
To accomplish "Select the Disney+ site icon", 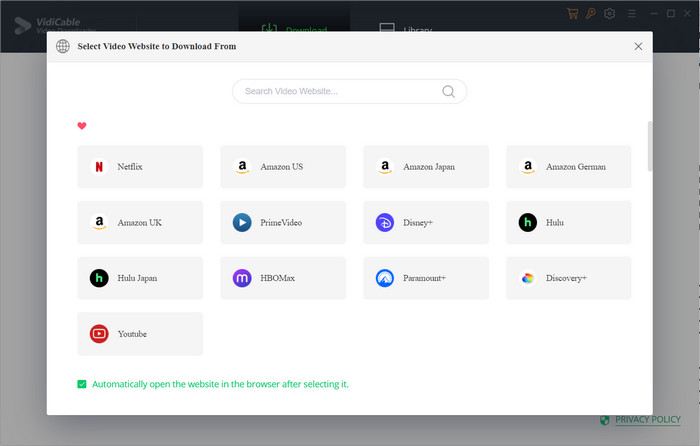I will [x=385, y=222].
